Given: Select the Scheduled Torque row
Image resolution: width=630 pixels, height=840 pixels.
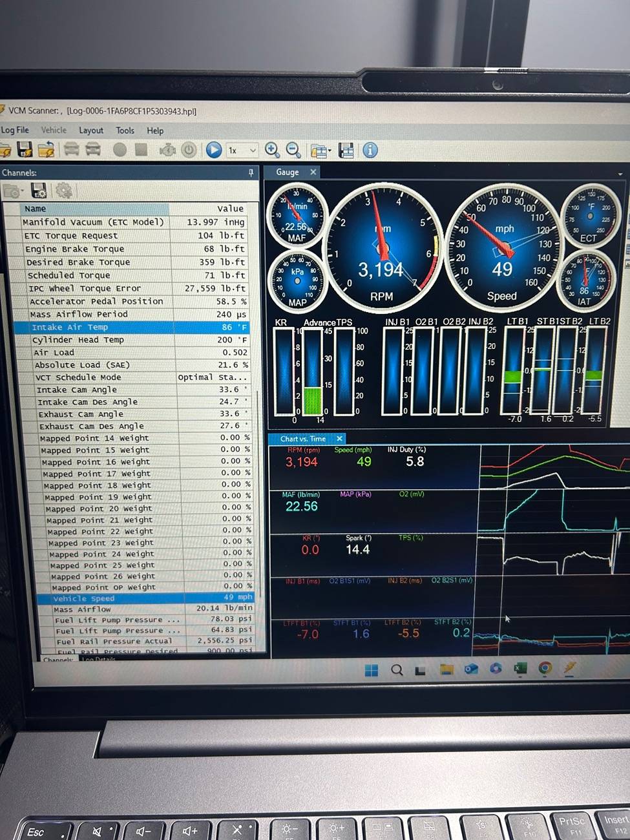Looking at the screenshot, I should [x=137, y=275].
